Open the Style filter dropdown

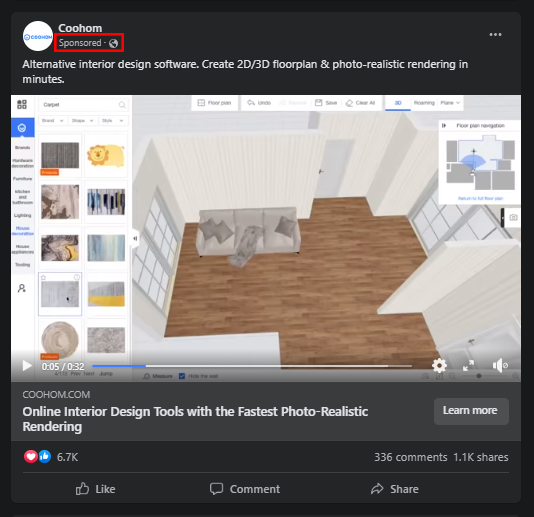pyautogui.click(x=113, y=121)
